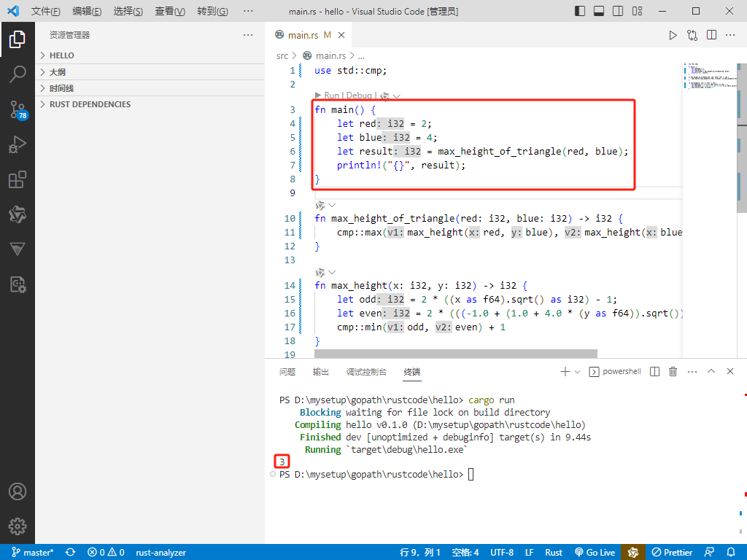Image resolution: width=747 pixels, height=560 pixels.
Task: Change end of line sequence LF
Action: (x=530, y=553)
